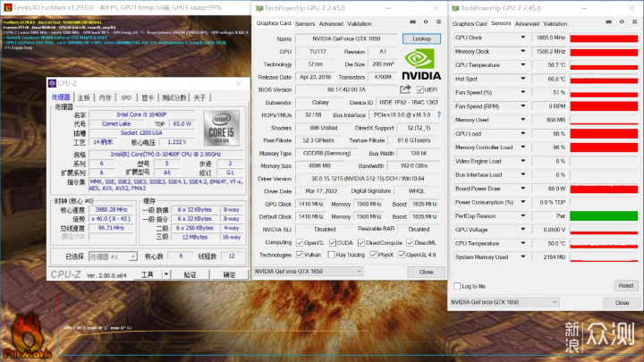Click the GPU Name field NVIDIA GeForce GTX 1650
Image resolution: width=644 pixels, height=362 pixels.
point(346,38)
